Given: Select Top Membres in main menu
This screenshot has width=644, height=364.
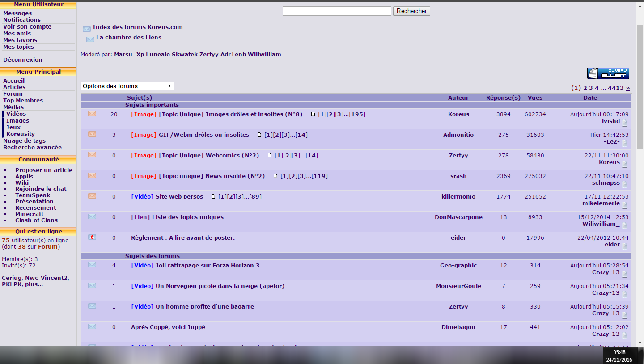Looking at the screenshot, I should 23,101.
